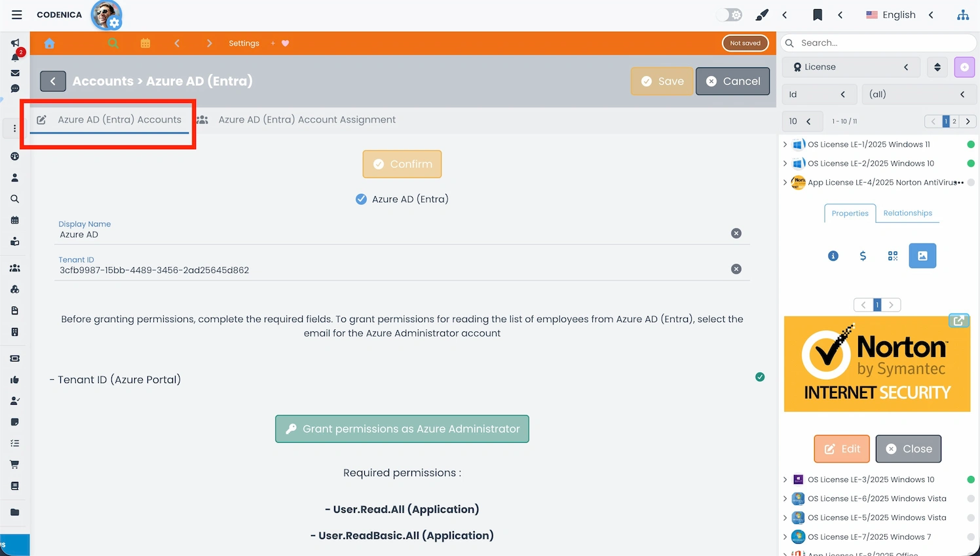Open notifications bell showing 2 alerts
The image size is (980, 556).
14,58
